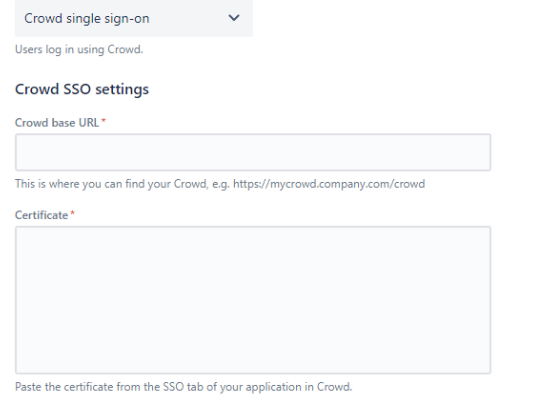The height and width of the screenshot is (412, 552).
Task: Click the Certificate field label
Action: pyautogui.click(x=41, y=215)
